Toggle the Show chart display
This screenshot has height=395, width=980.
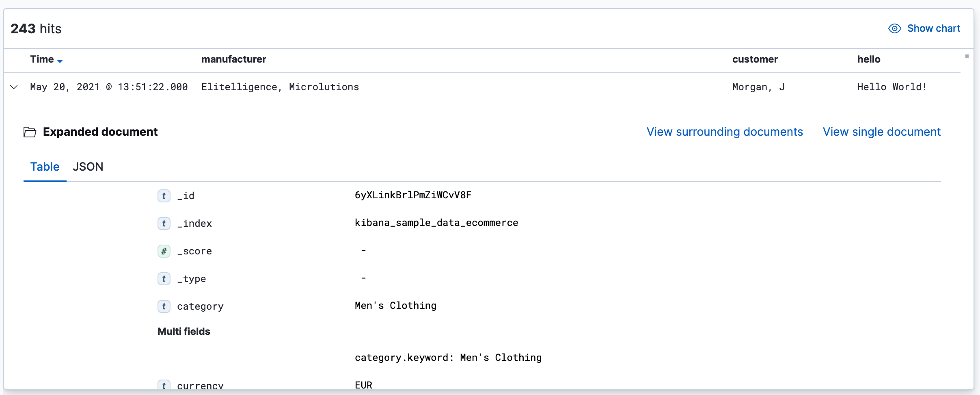933,28
